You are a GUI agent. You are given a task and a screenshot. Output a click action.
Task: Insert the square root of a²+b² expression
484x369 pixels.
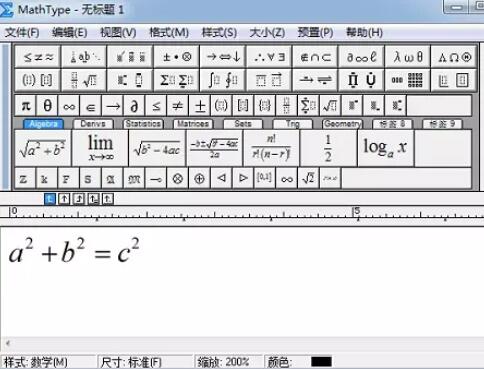coord(43,148)
